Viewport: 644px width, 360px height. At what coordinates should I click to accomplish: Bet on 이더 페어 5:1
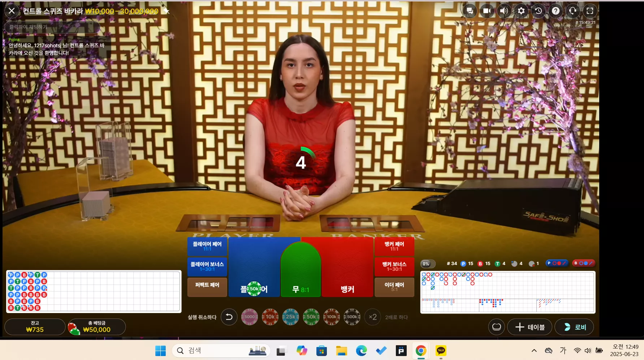coord(394,287)
